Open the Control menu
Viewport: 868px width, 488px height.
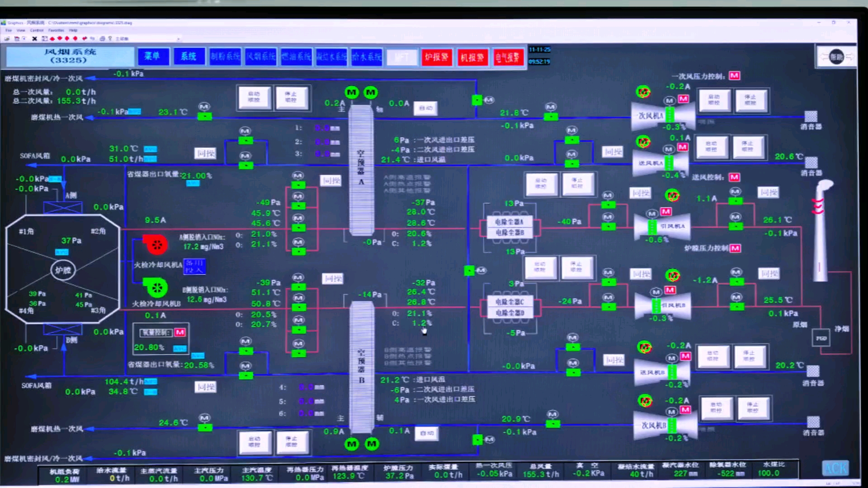tap(36, 30)
